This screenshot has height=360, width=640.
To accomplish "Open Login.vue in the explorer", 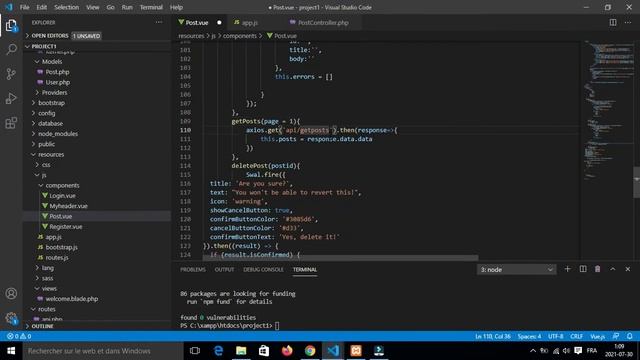I will [x=62, y=196].
